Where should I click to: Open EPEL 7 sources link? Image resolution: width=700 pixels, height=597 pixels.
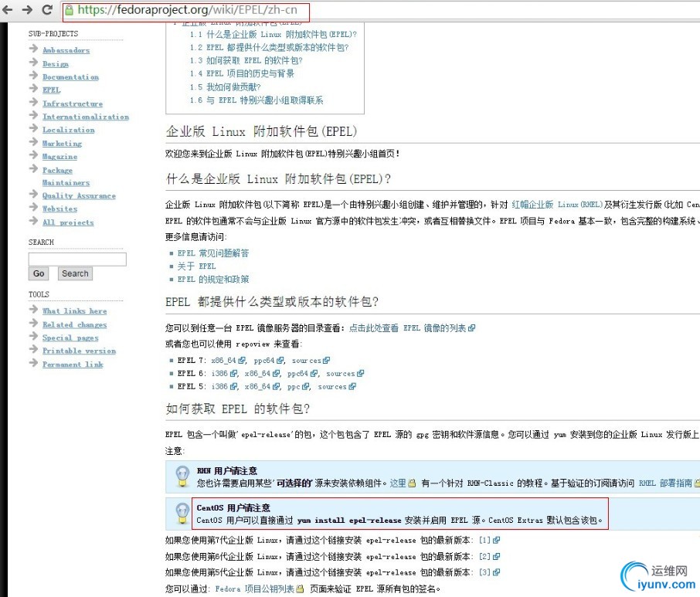click(311, 360)
